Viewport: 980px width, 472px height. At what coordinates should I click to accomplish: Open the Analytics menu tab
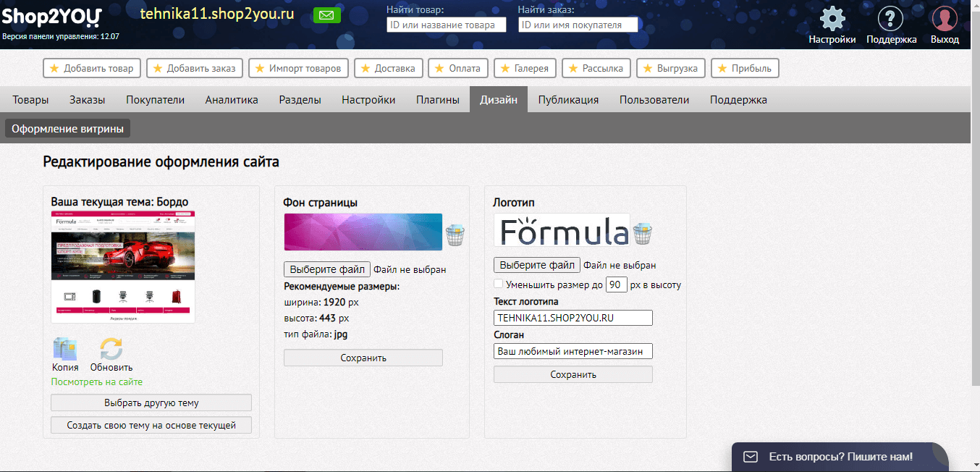231,100
